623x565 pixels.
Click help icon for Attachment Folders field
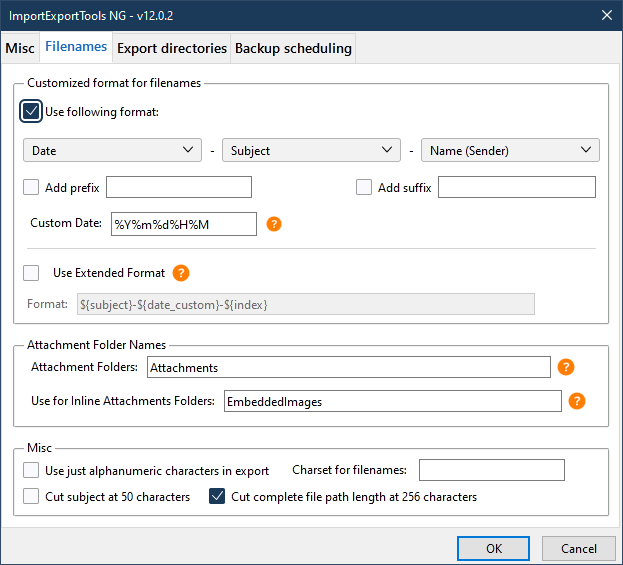tap(566, 367)
